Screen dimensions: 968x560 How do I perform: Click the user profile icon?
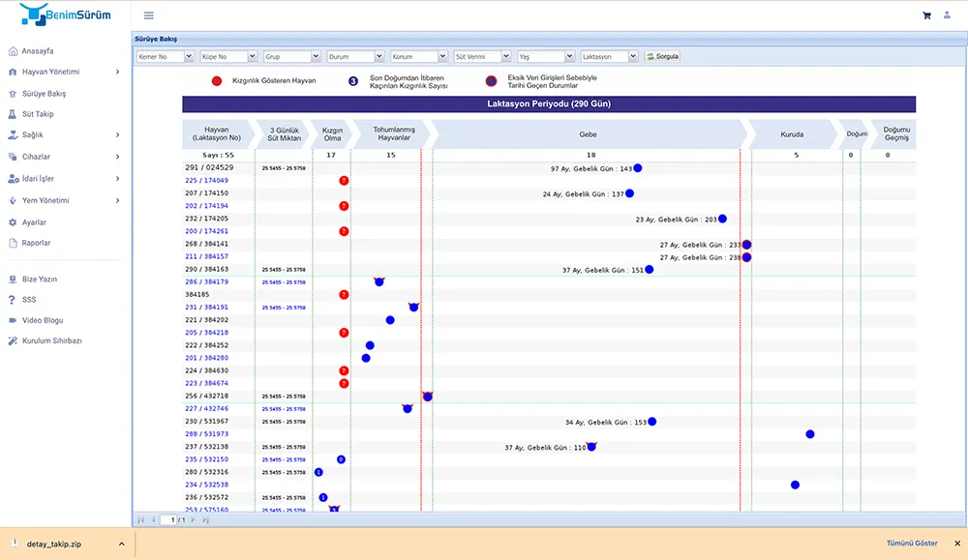pyautogui.click(x=947, y=15)
